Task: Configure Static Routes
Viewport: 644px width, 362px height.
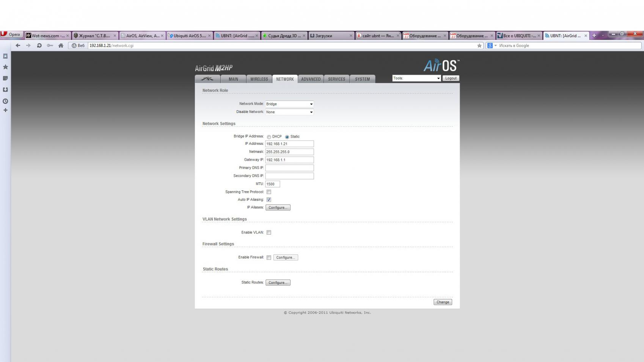Action: [278, 282]
